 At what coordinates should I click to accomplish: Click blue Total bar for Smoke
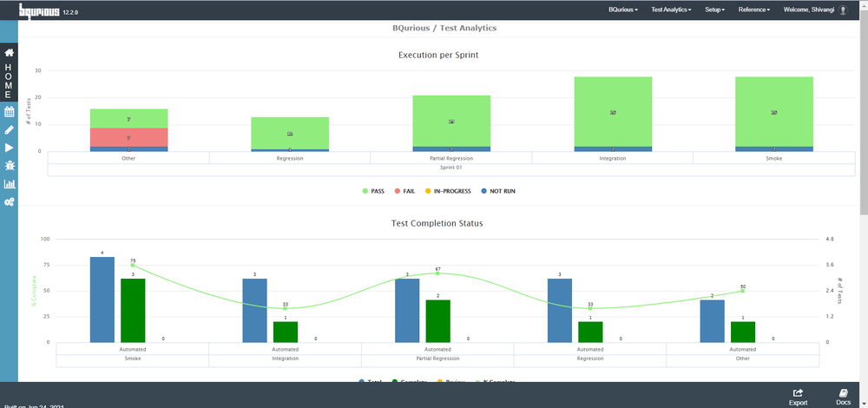102,299
